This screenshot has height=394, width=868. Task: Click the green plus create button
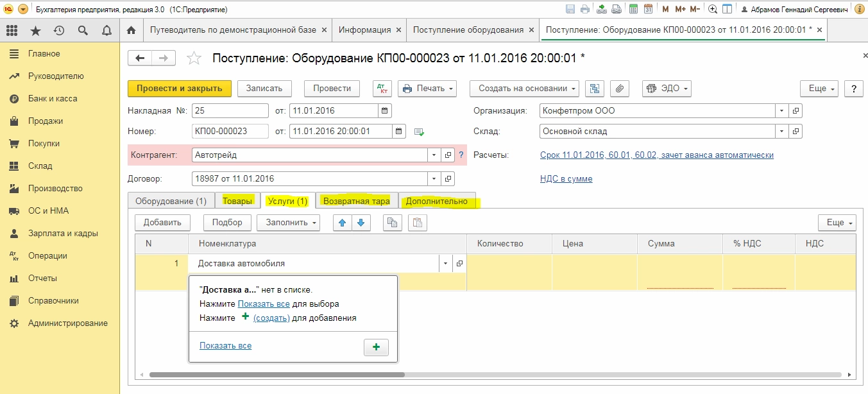376,347
